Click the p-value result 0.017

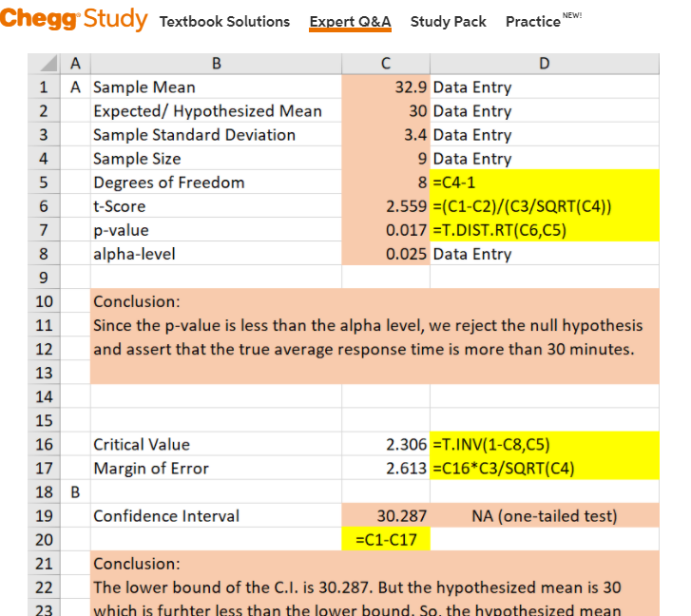386,229
